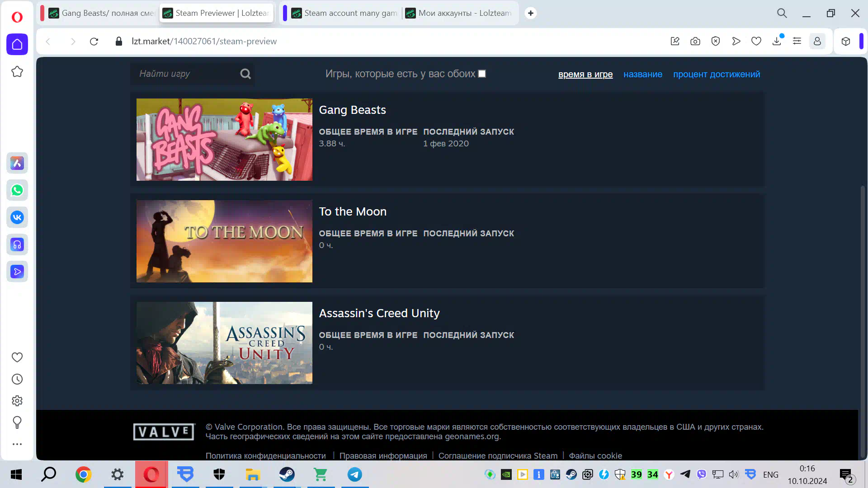Click the site security padlock icon
The height and width of the screenshot is (488, 868).
pyautogui.click(x=119, y=42)
